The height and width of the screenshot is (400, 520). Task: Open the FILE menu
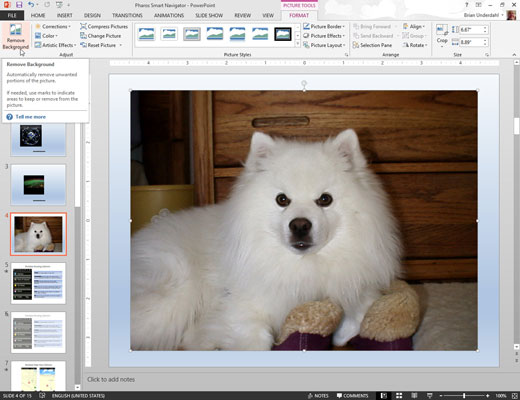(12, 15)
